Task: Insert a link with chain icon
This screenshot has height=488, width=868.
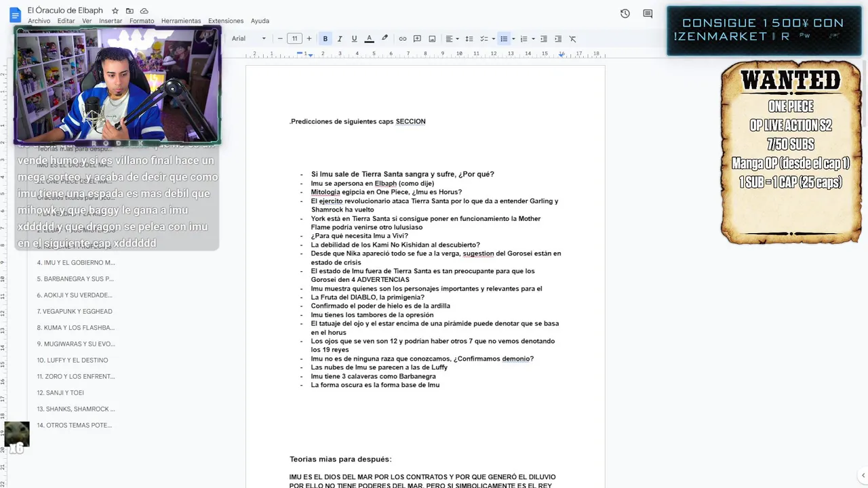Action: (x=403, y=39)
